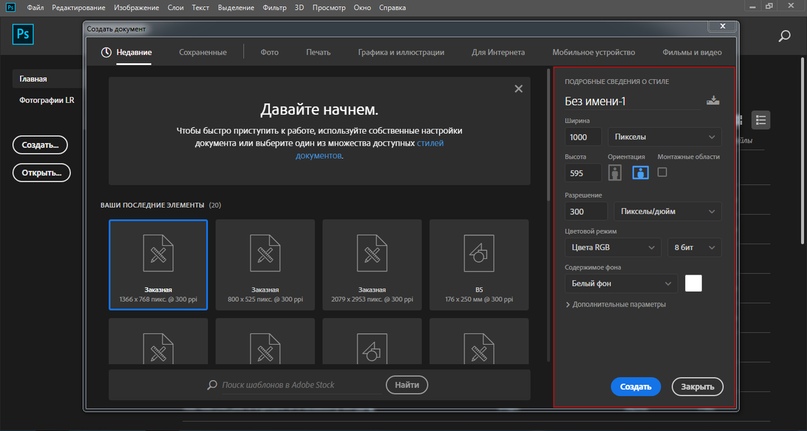
Task: Open the Справка menu
Action: click(x=392, y=8)
